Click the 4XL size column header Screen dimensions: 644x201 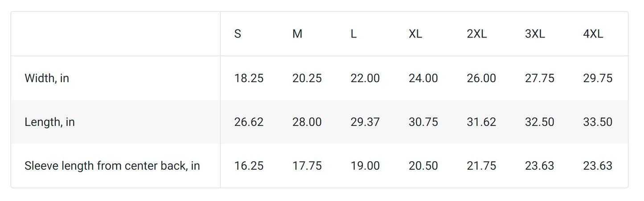coord(593,34)
